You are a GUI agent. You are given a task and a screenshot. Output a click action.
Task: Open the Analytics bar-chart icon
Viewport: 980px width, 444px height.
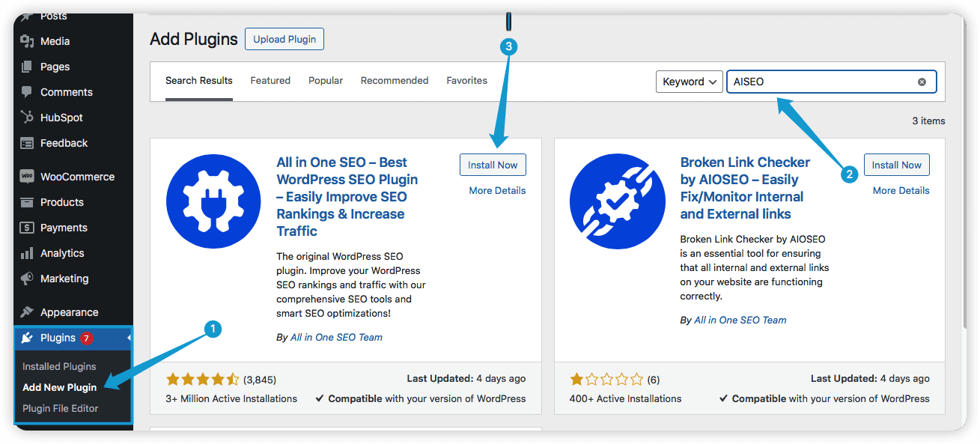click(27, 253)
